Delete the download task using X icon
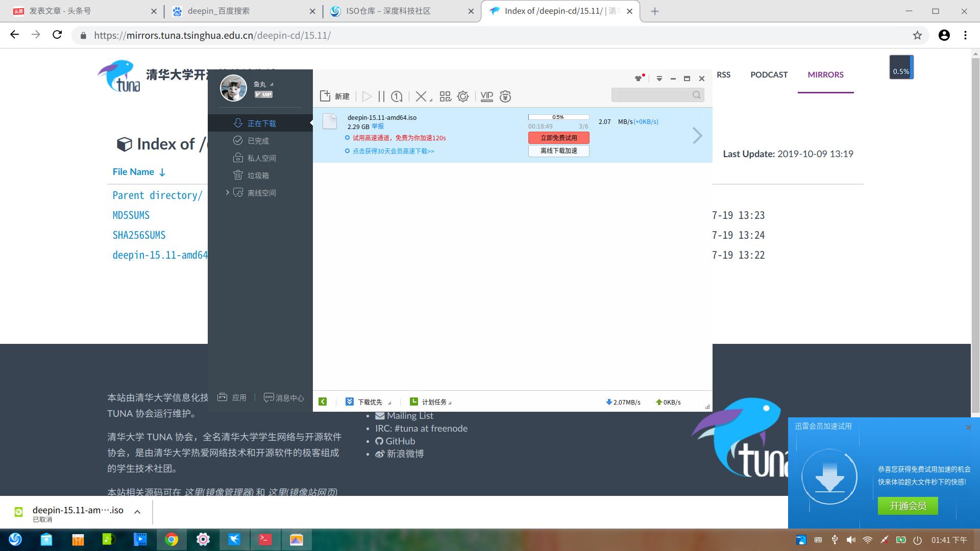The height and width of the screenshot is (551, 980). coord(421,96)
